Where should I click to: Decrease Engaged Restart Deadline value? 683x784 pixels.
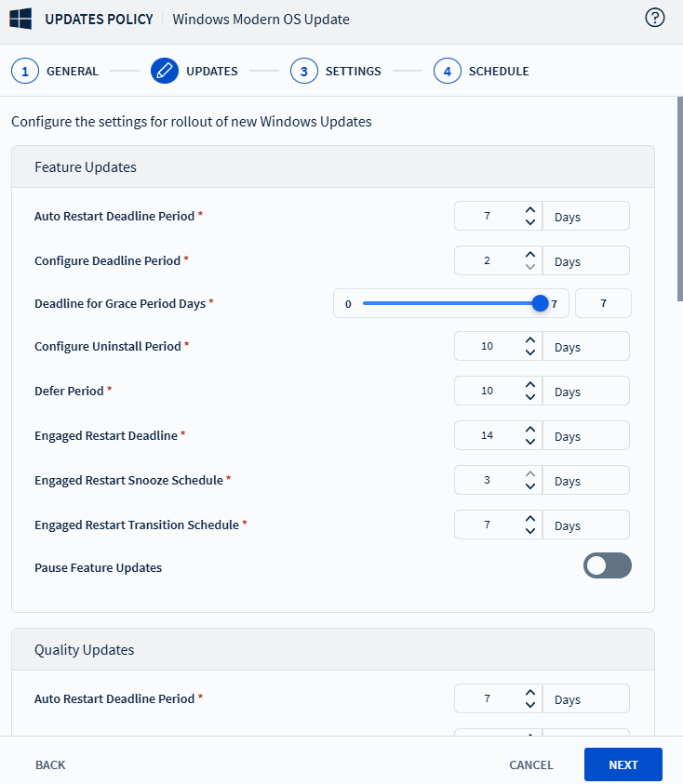pyautogui.click(x=530, y=442)
